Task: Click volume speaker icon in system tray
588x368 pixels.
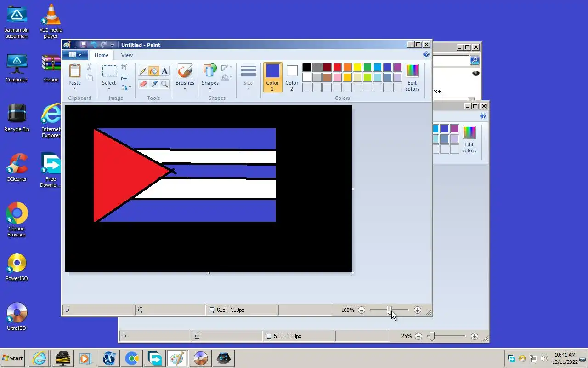Action: click(544, 358)
